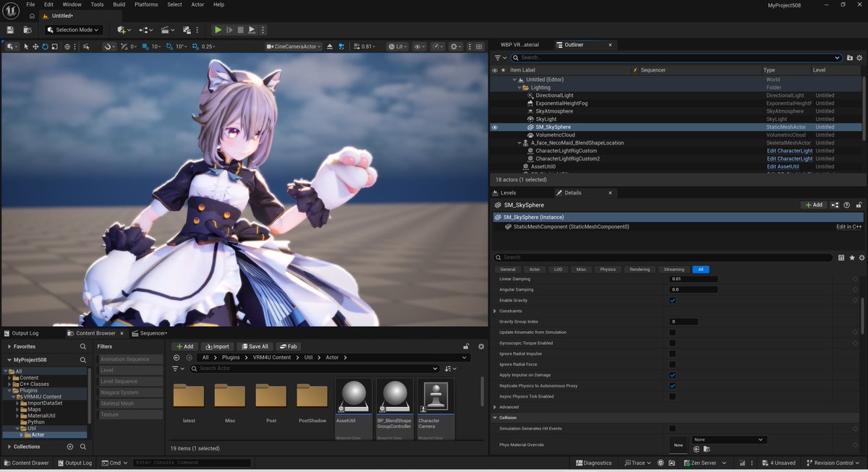Screen dimensions: 868x472
Task: Select DirectionalLight in the Outliner
Action: click(x=554, y=95)
